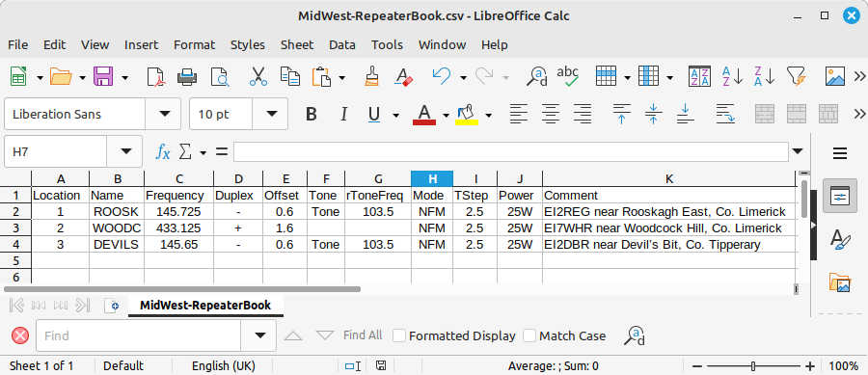
Task: Center text horizontally
Action: pos(551,114)
